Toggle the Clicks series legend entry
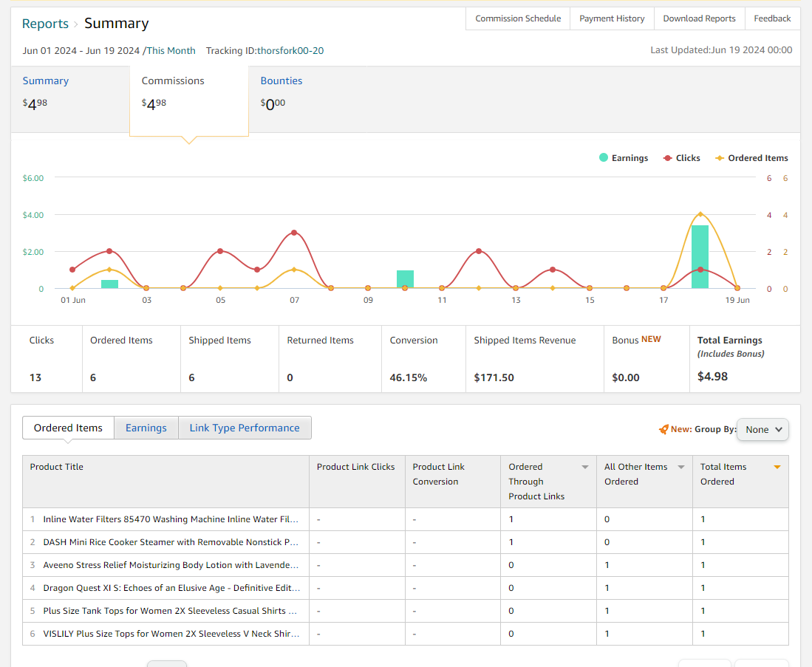 [681, 158]
